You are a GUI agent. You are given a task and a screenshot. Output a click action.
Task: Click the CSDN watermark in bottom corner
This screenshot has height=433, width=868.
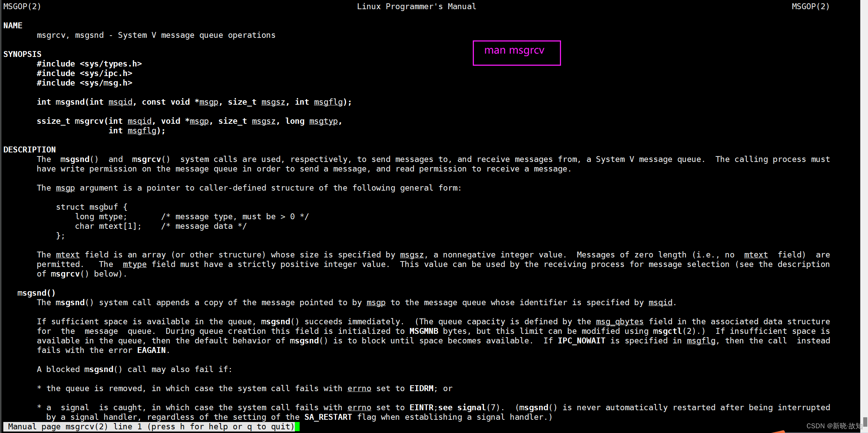tap(834, 426)
